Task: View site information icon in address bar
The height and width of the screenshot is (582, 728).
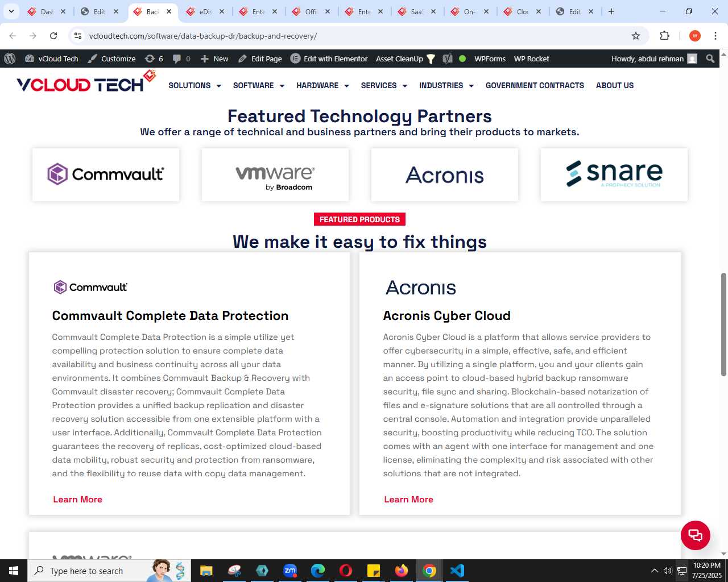Action: (x=78, y=36)
